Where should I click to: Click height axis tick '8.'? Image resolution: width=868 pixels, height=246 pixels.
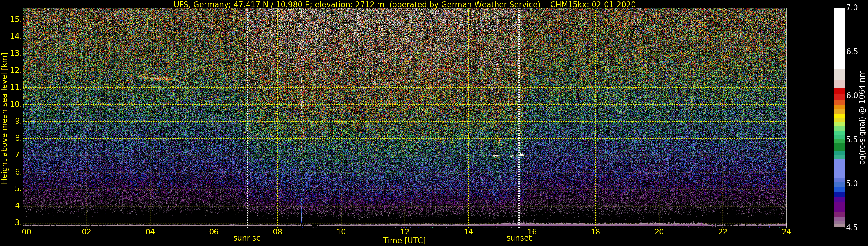18,138
